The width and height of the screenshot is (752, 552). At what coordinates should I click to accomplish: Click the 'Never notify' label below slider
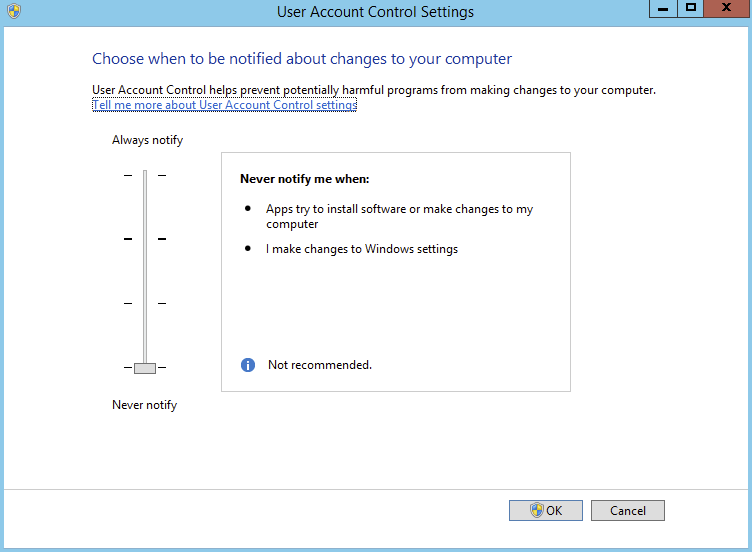(144, 405)
